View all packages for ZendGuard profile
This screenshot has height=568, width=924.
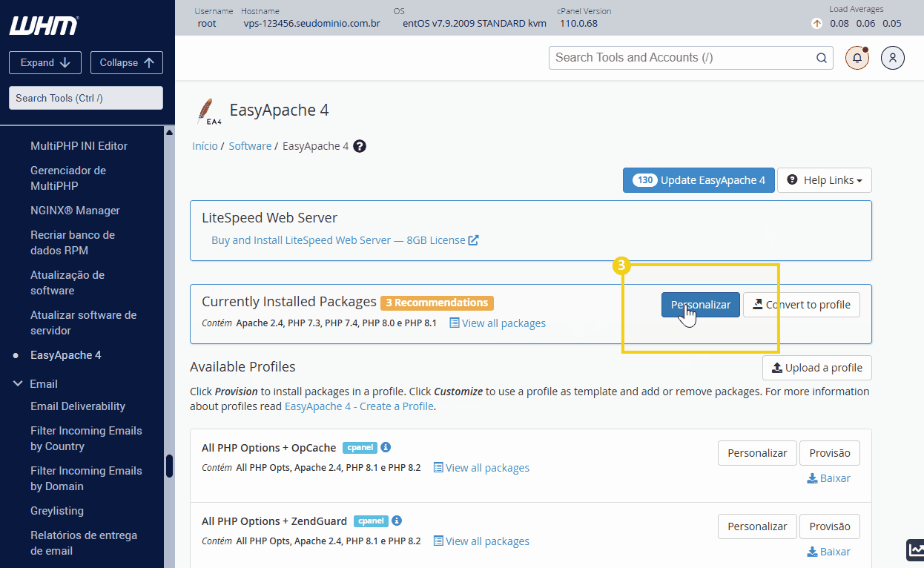[481, 541]
